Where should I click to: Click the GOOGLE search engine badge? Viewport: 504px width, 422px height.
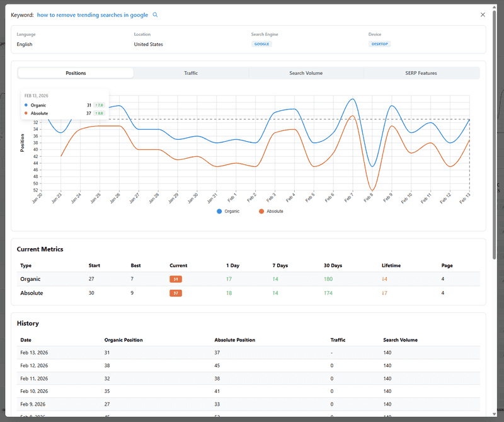[261, 44]
